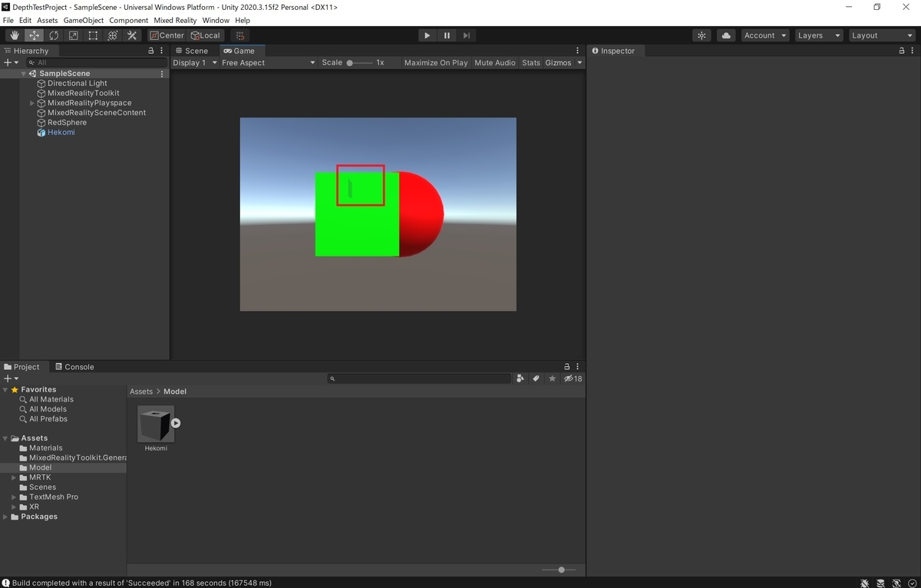Screen dimensions: 921x588
Task: Lock the Hierarchy panel
Action: point(151,51)
